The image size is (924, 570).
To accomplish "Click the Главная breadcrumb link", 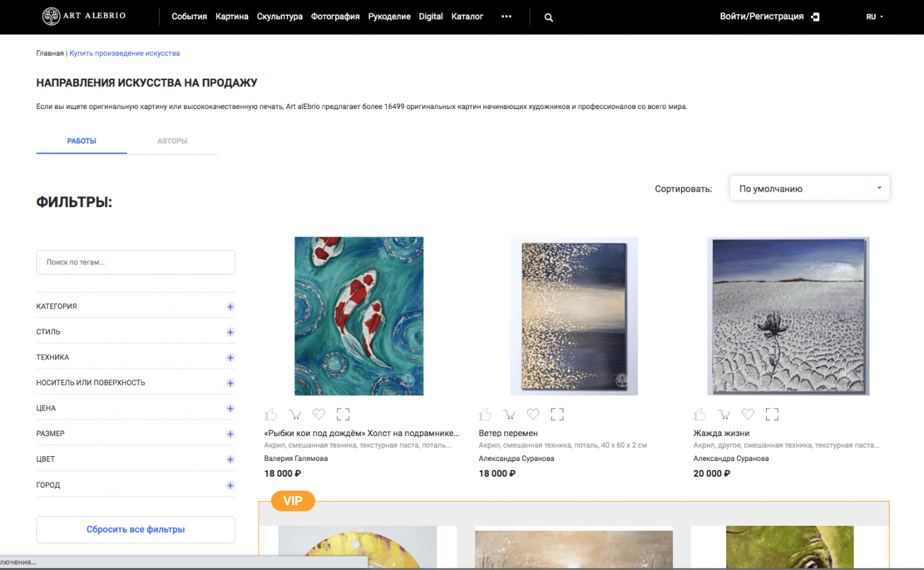I will coord(50,53).
